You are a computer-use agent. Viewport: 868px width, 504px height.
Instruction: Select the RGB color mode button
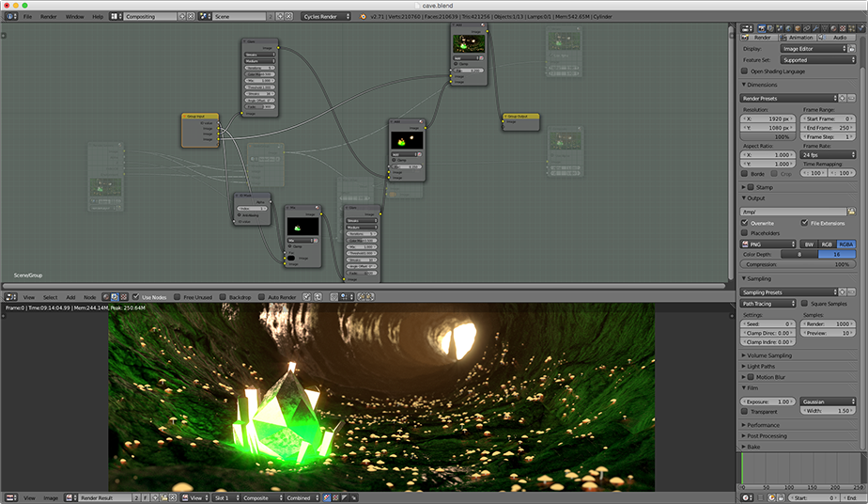[828, 244]
